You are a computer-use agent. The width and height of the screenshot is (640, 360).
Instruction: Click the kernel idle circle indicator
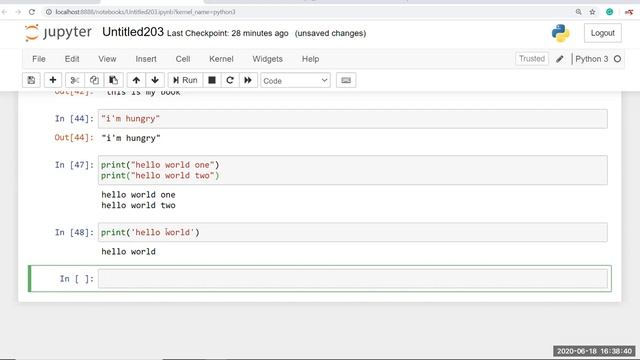tap(617, 59)
